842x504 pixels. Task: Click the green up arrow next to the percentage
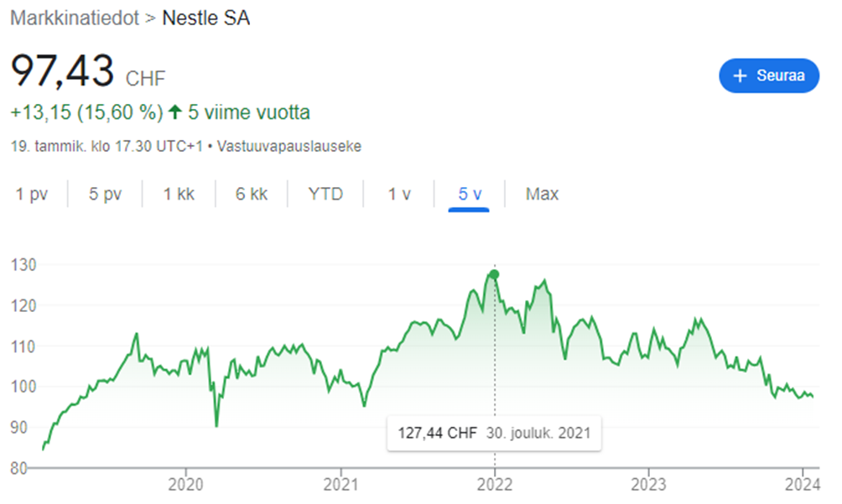click(x=174, y=112)
